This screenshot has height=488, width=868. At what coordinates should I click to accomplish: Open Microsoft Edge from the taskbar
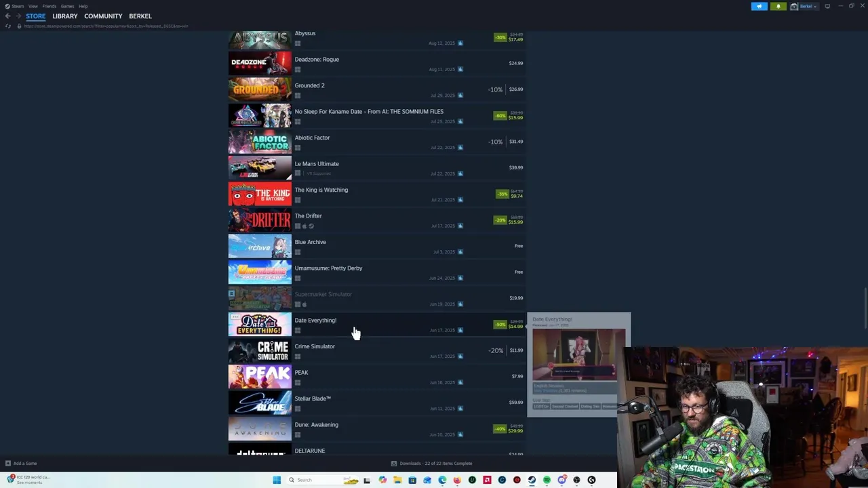click(442, 480)
